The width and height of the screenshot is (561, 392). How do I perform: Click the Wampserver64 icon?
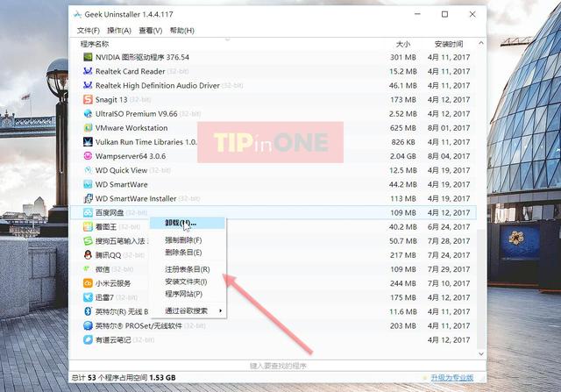click(x=88, y=156)
